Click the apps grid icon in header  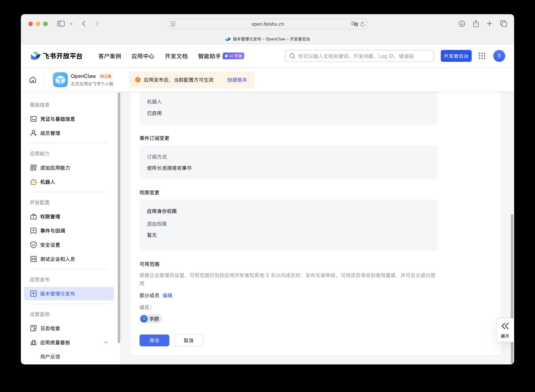click(x=482, y=56)
